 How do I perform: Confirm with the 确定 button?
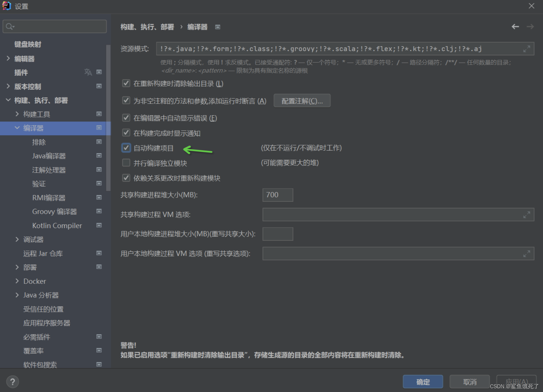point(423,382)
